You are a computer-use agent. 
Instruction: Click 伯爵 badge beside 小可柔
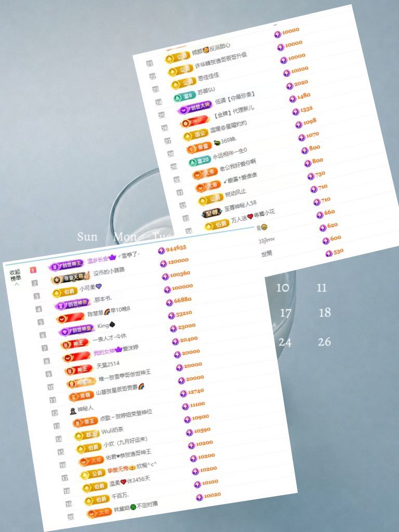coord(65,292)
